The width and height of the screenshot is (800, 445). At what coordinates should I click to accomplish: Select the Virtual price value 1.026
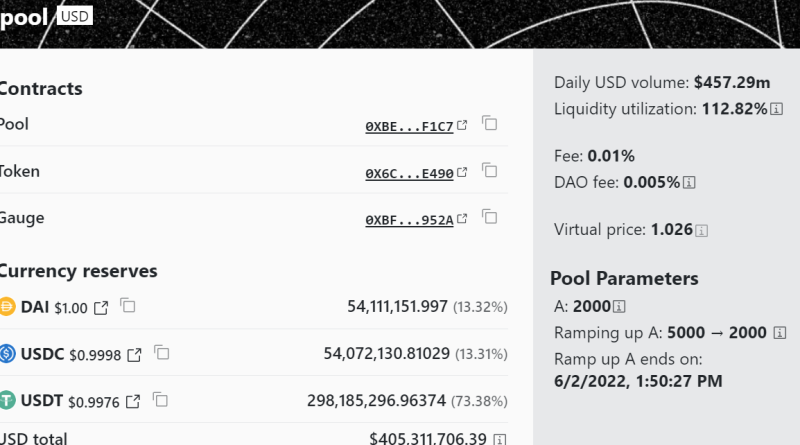point(672,229)
